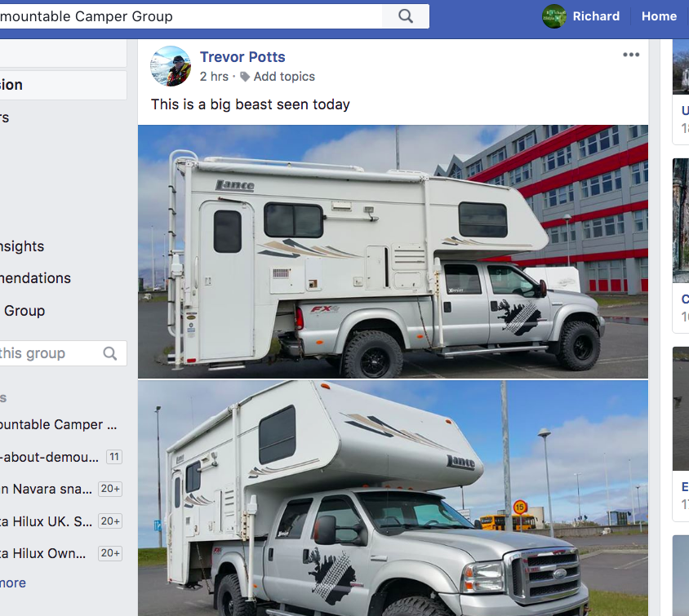Click the tag icon beside Add topics
The image size is (689, 616).
coord(245,77)
